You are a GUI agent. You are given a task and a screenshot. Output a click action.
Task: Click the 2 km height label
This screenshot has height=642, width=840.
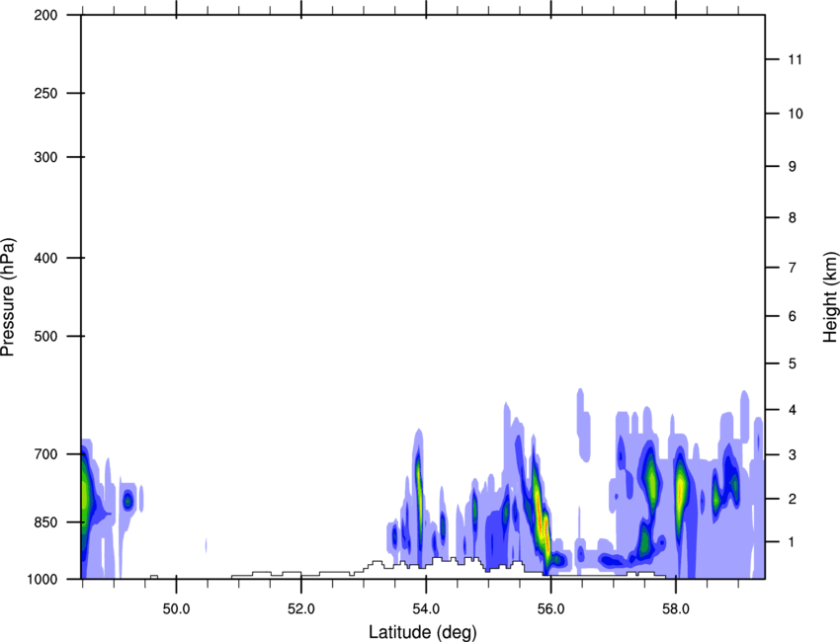793,499
